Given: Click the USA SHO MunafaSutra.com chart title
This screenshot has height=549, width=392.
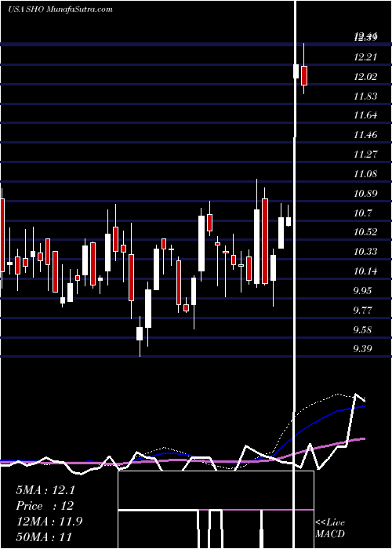Looking at the screenshot, I should (x=60, y=9).
